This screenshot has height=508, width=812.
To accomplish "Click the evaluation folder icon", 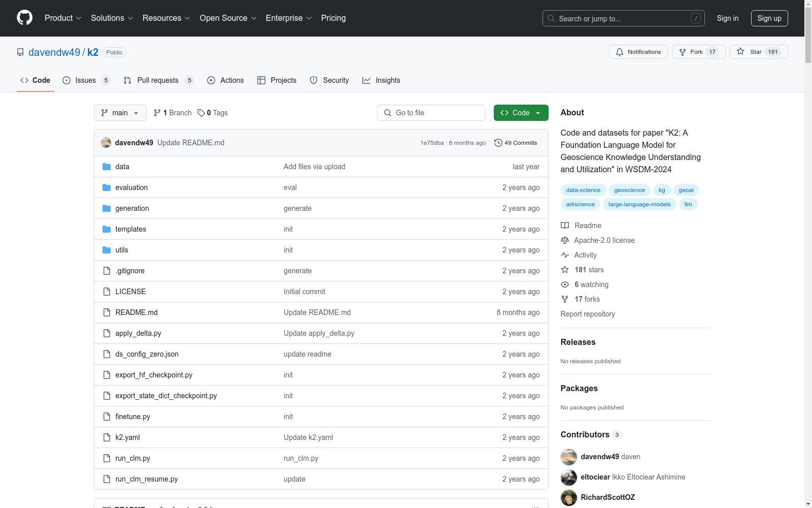I will point(107,187).
